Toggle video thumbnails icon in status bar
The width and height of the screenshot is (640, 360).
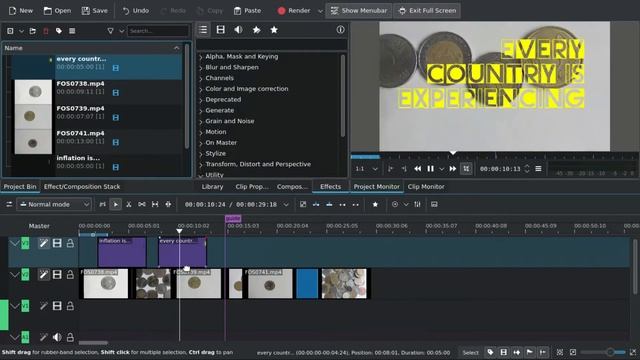pyautogui.click(x=504, y=352)
